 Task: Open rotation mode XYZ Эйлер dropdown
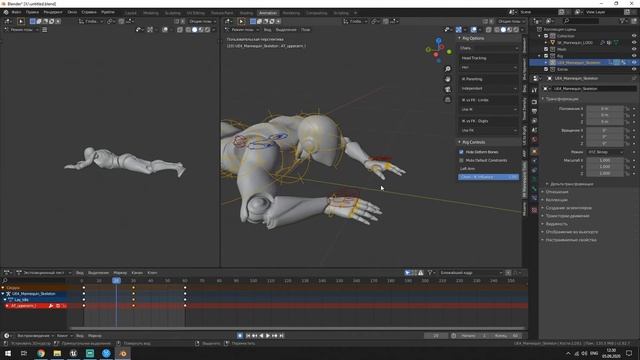click(x=605, y=152)
